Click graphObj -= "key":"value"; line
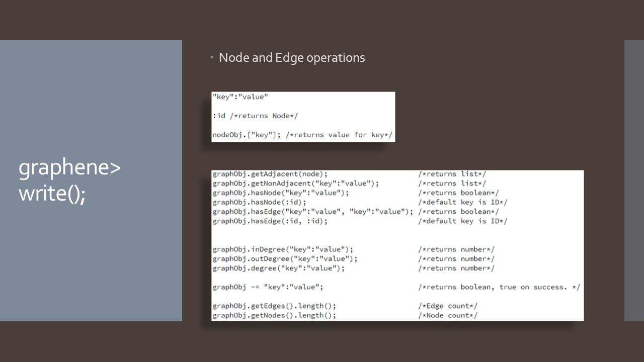 pos(268,287)
